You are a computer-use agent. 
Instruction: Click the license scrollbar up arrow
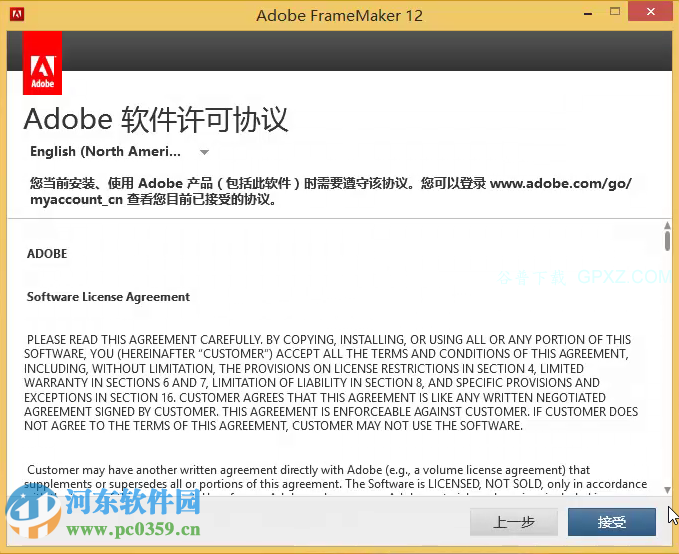coord(667,225)
